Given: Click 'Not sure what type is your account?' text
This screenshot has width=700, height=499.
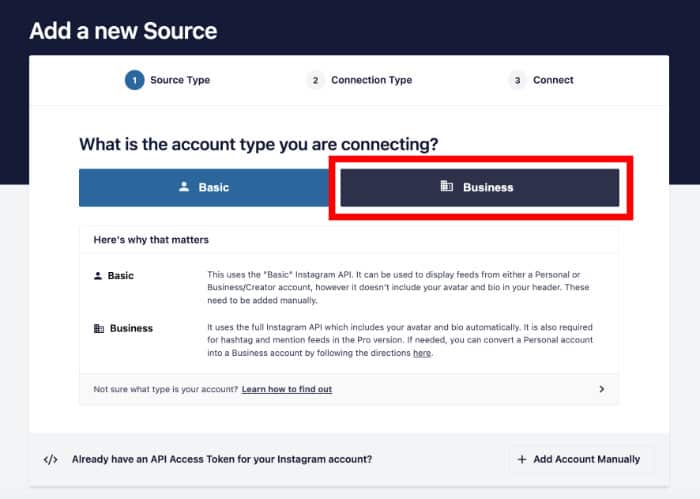Looking at the screenshot, I should 166,389.
